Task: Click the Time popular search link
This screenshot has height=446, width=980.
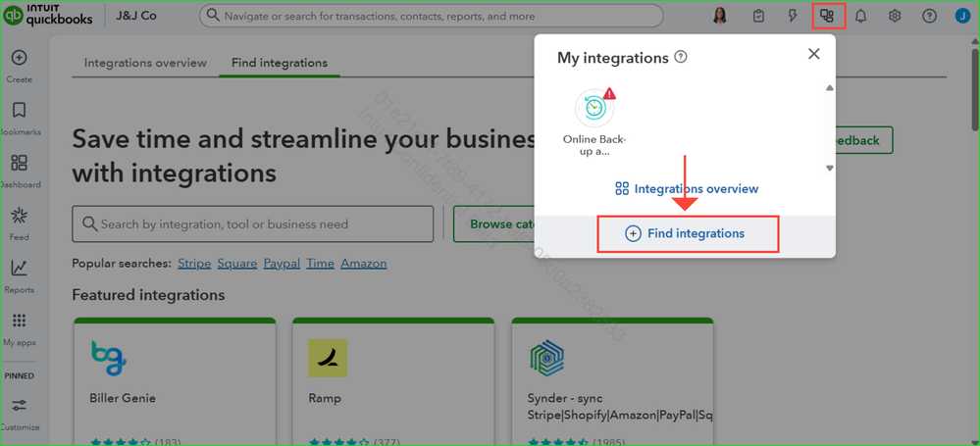Action: click(320, 264)
